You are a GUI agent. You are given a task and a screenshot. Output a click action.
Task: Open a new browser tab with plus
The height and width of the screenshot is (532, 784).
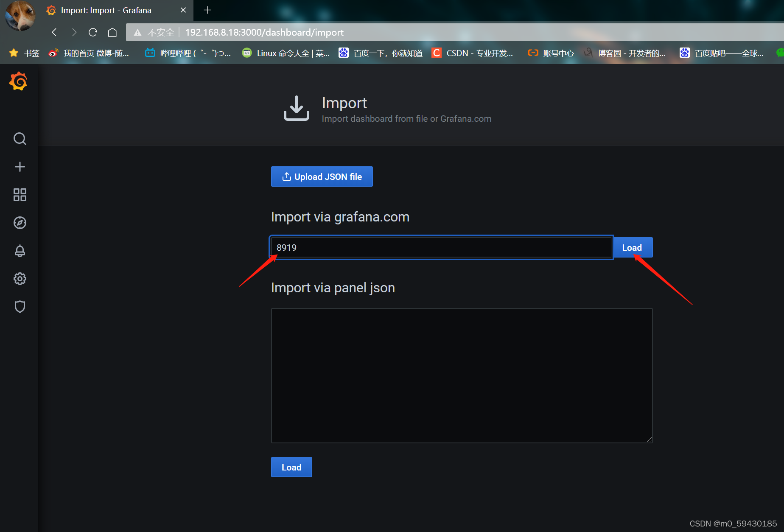pyautogui.click(x=207, y=10)
